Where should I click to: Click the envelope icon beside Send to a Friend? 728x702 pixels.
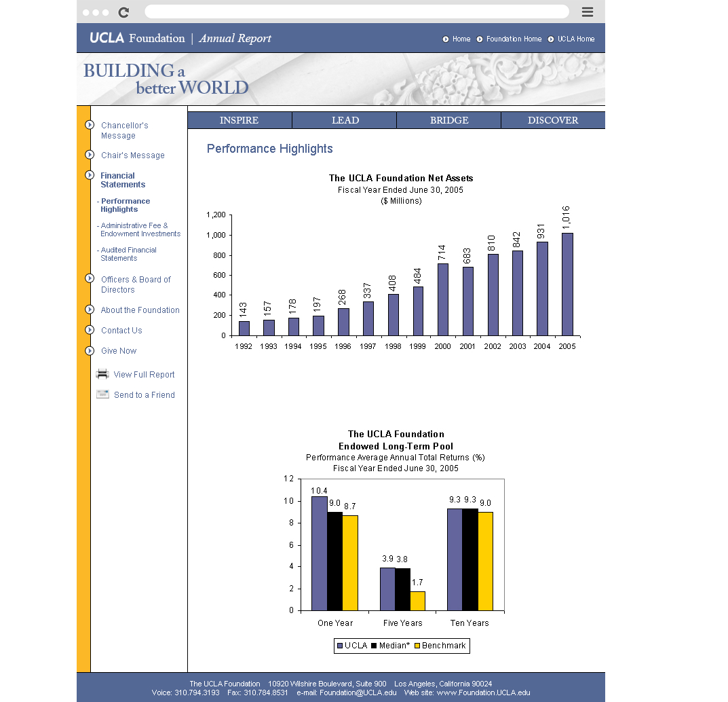click(102, 394)
